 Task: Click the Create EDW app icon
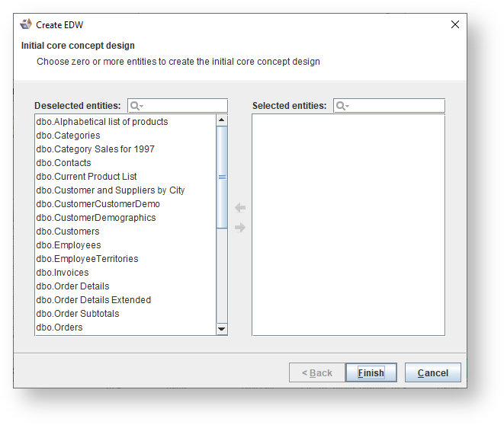[x=26, y=24]
